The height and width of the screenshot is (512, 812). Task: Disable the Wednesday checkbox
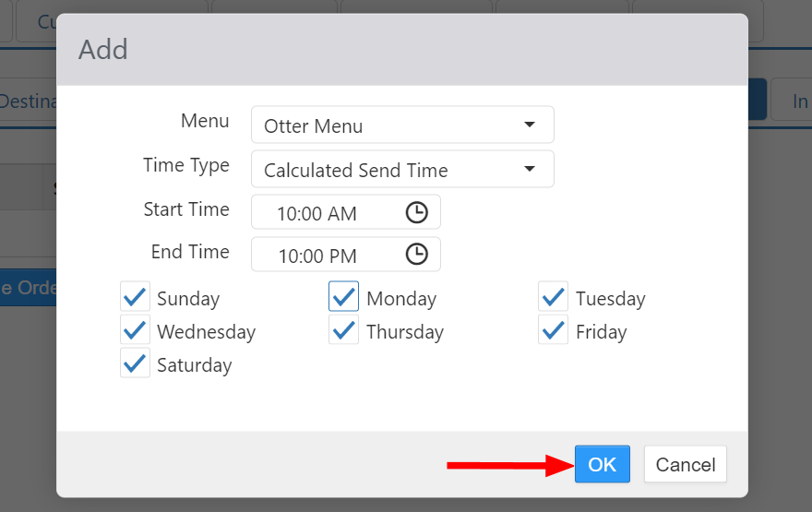pyautogui.click(x=135, y=331)
